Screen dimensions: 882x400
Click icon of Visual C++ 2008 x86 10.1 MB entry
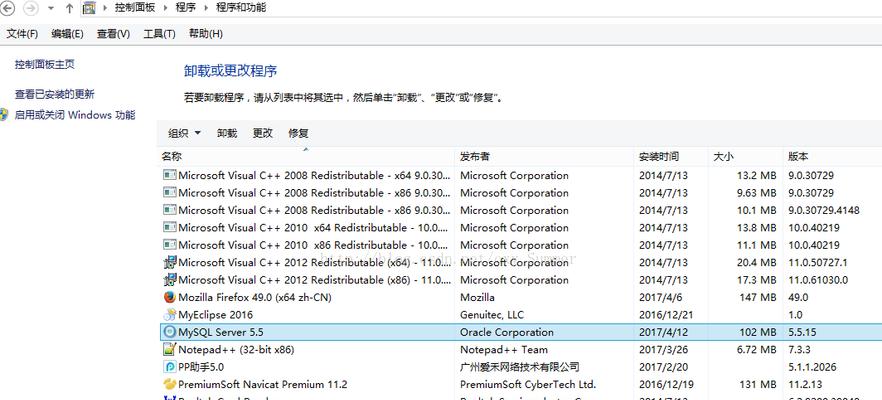pyautogui.click(x=169, y=210)
